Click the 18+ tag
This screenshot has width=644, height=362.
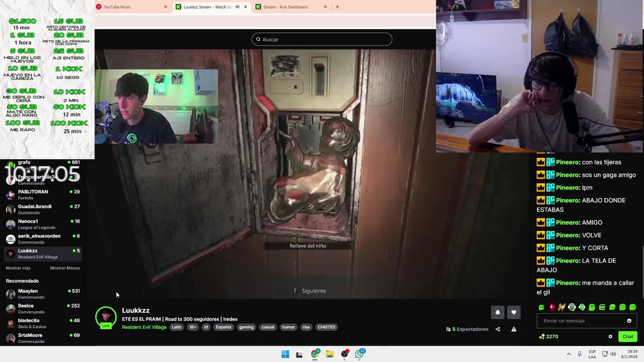click(193, 327)
